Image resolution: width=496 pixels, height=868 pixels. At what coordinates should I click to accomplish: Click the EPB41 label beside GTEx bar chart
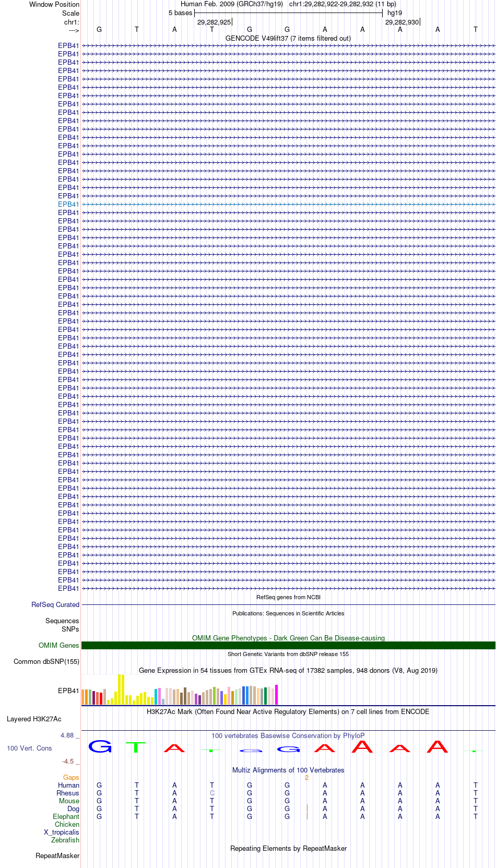68,691
